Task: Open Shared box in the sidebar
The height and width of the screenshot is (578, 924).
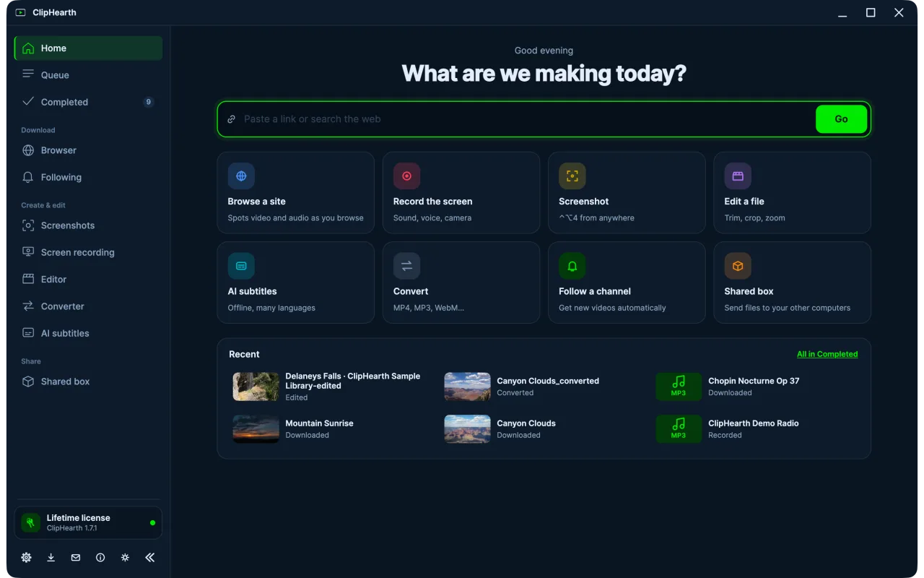Action: click(x=88, y=381)
